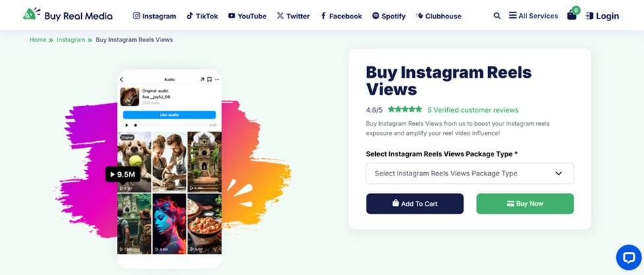Open the TikTok menu item
Viewport: 644px width, 275px height.
(201, 16)
